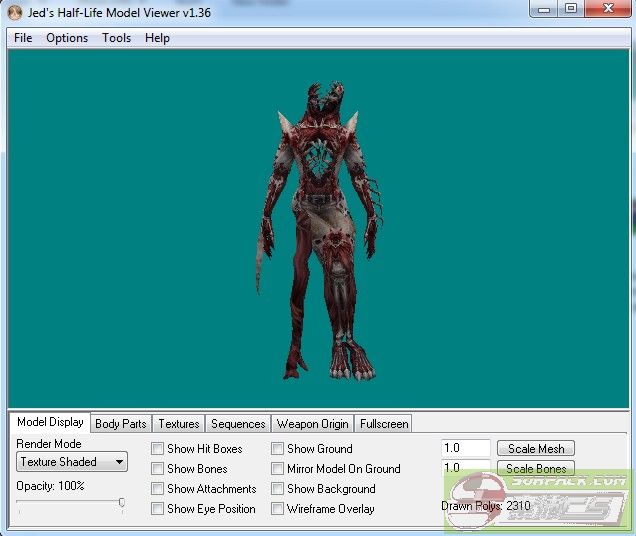This screenshot has width=636, height=536.
Task: Open the File menu
Action: point(23,38)
